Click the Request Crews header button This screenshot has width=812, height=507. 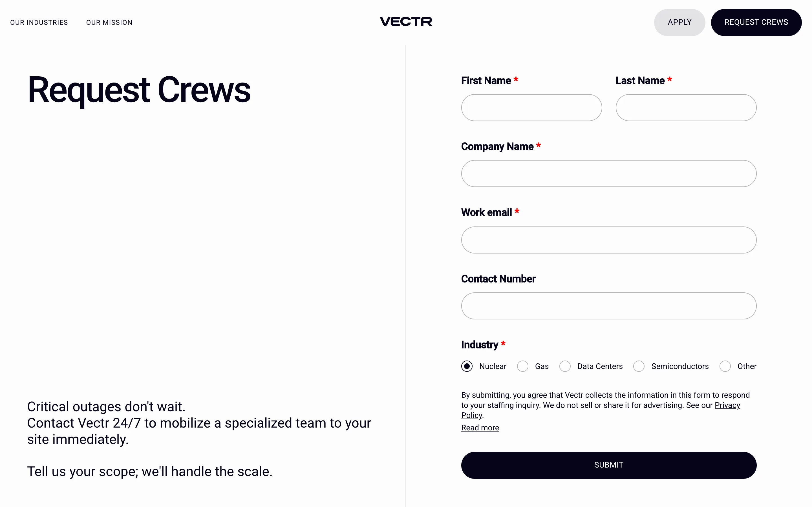[756, 23]
